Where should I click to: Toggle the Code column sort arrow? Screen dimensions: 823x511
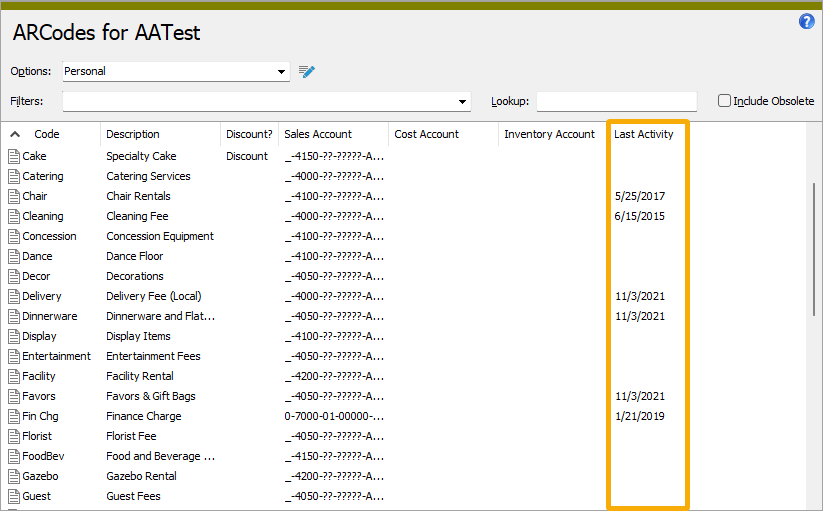click(x=15, y=134)
